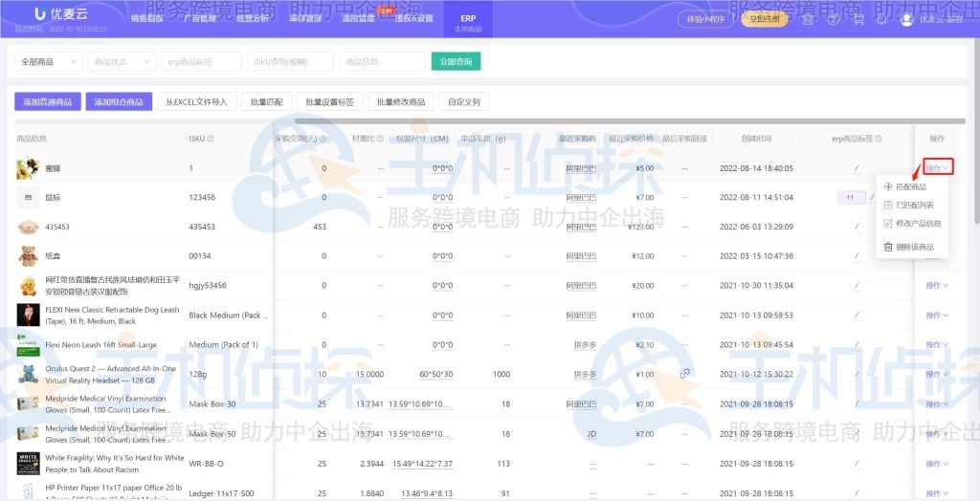Click the trash icon for 删除该商品
This screenshot has width=980, height=501.
[x=888, y=247]
